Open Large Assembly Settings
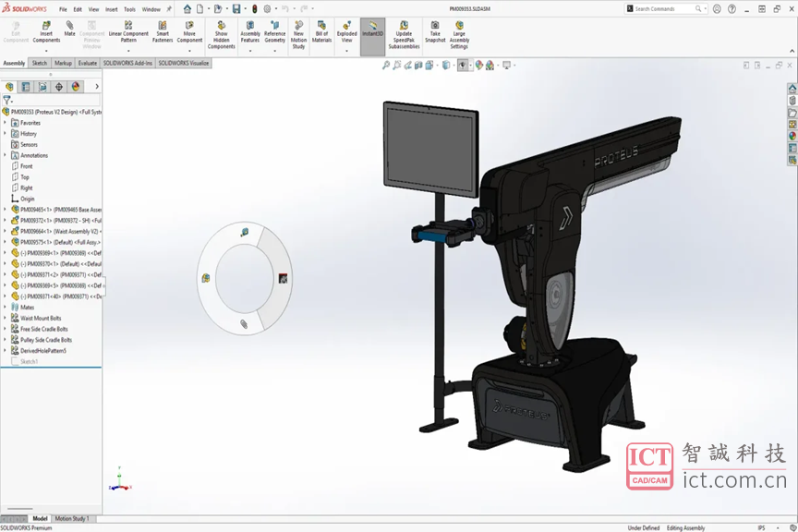Screen dimensions: 798x532 tap(459, 35)
